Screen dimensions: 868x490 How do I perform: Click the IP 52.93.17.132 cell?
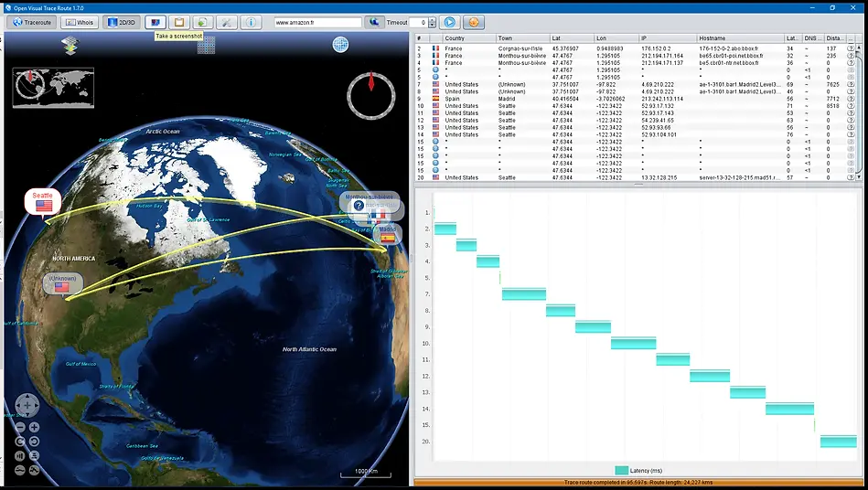668,106
